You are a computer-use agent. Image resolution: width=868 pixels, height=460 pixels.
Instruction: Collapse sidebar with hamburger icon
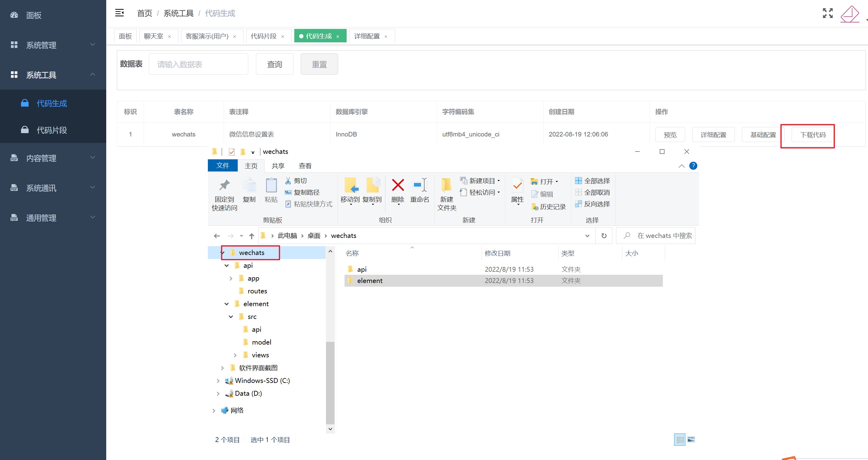pyautogui.click(x=119, y=13)
